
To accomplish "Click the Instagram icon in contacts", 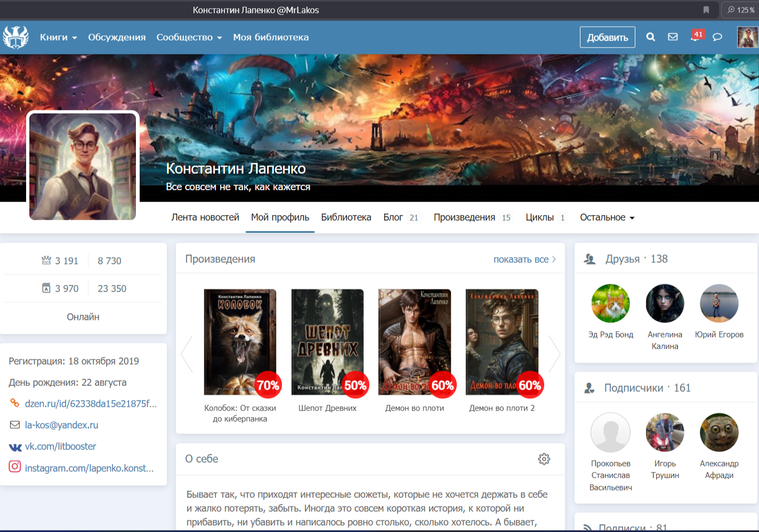I will 15,467.
